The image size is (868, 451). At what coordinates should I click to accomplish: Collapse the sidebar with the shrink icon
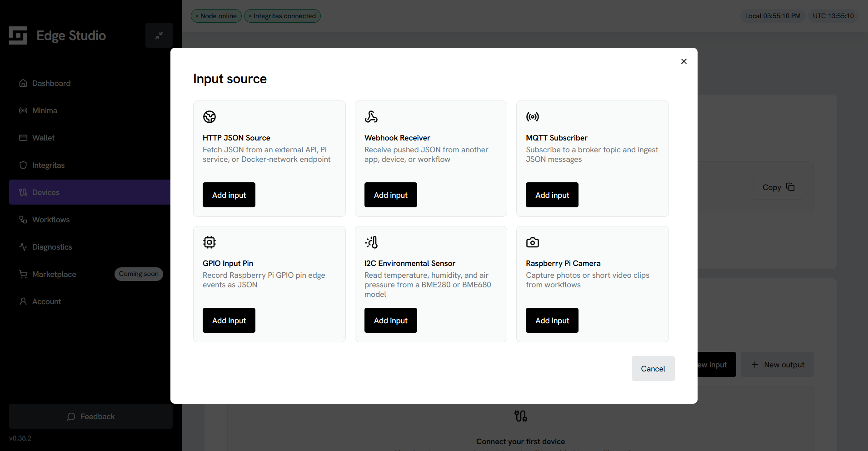point(159,35)
